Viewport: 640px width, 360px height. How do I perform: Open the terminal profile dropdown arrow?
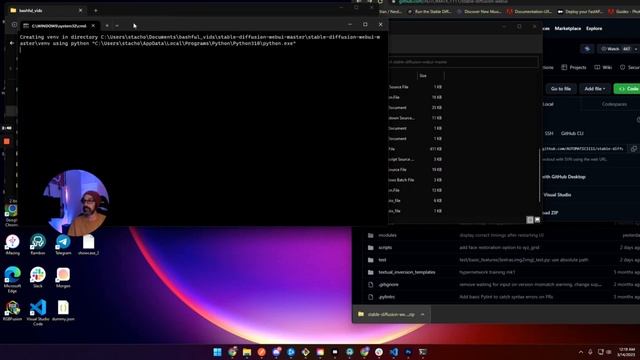tap(117, 26)
